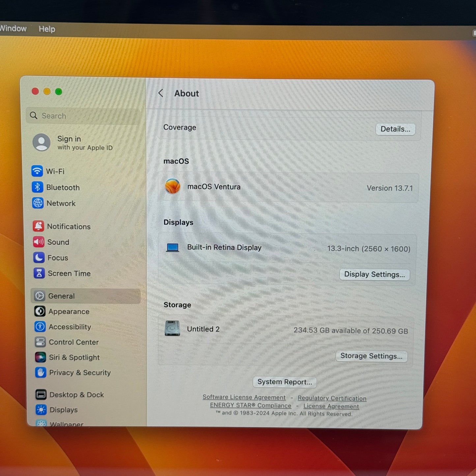
Task: Open the Software License Agreement link
Action: pyautogui.click(x=244, y=397)
